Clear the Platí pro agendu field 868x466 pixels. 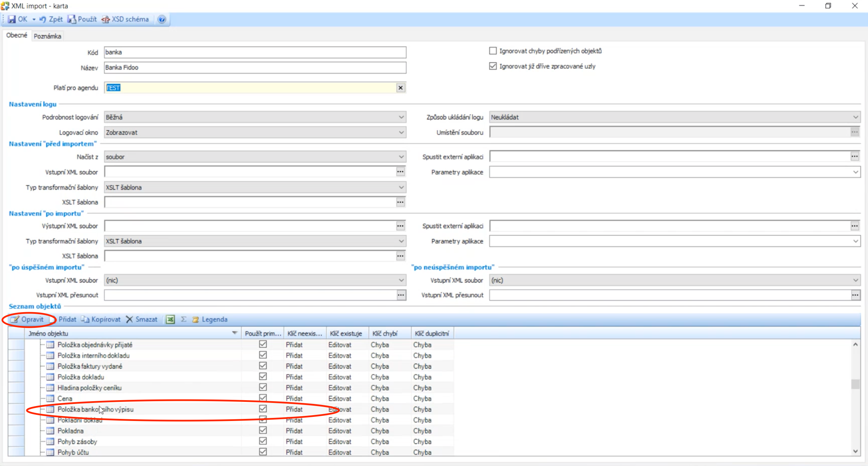pos(401,88)
